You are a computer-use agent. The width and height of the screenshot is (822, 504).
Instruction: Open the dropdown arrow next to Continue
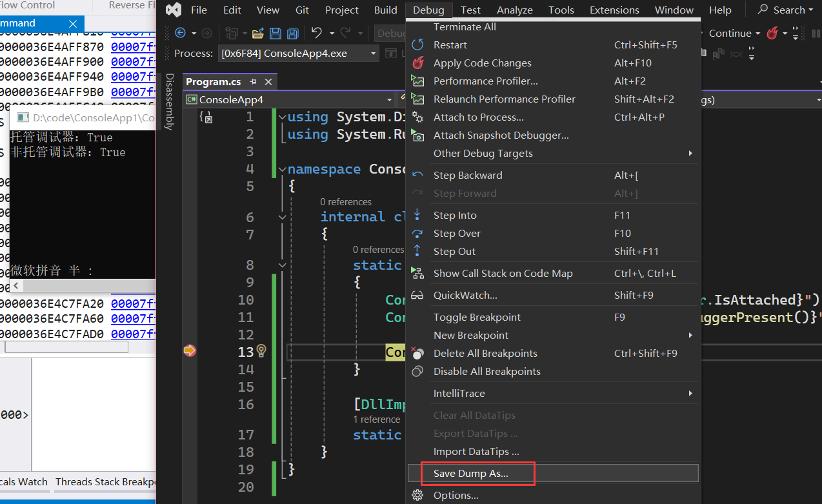757,33
